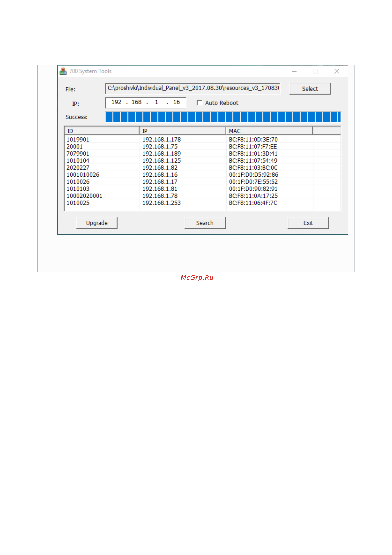Click MAC cell 00:1F:D0:D5:92:86
The width and height of the screenshot is (392, 555).
point(254,174)
